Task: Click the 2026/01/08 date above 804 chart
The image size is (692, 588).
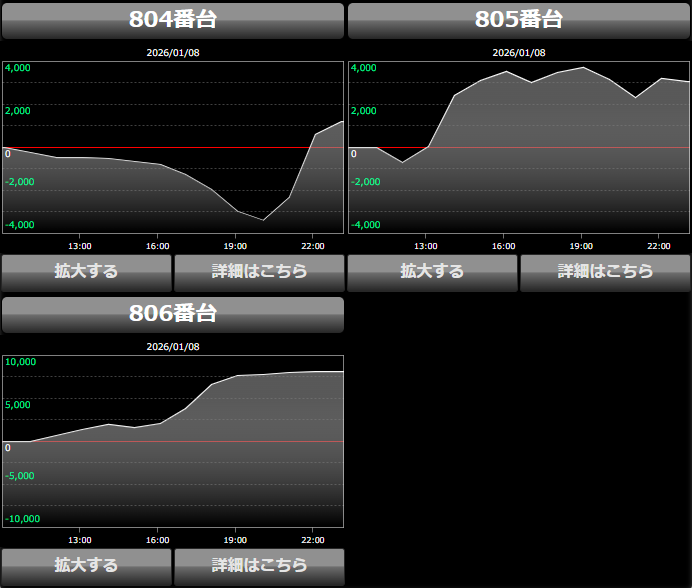Action: tap(173, 53)
